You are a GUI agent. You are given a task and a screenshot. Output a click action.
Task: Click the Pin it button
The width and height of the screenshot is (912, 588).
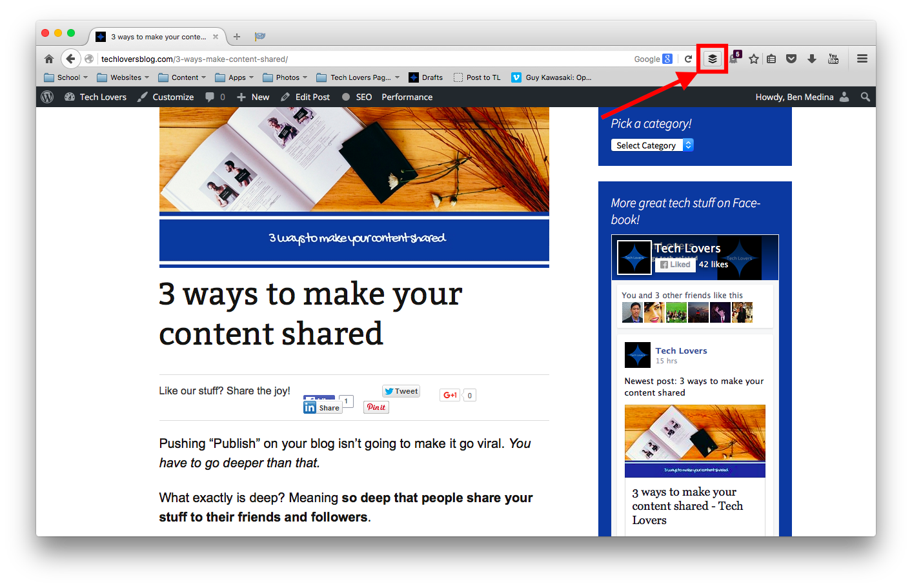(376, 407)
